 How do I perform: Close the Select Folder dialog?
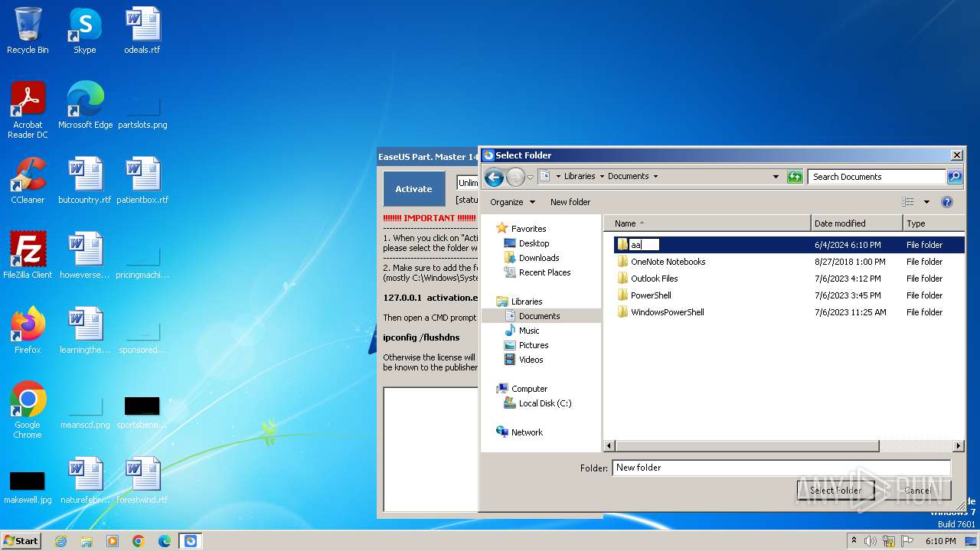click(x=956, y=155)
